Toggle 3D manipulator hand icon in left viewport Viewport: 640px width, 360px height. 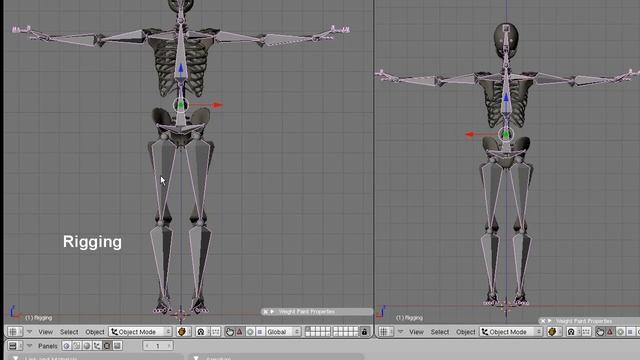[x=230, y=332]
